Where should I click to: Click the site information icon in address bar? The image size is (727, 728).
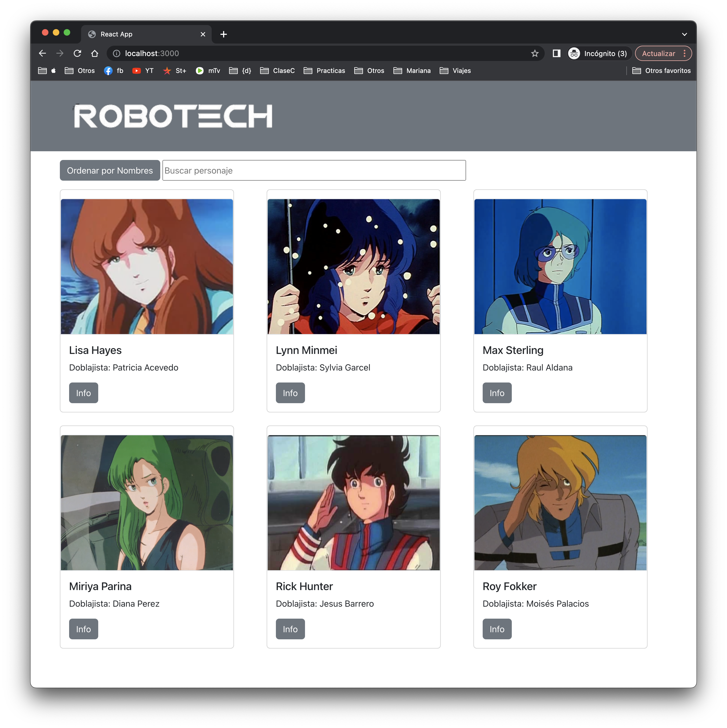pyautogui.click(x=116, y=54)
